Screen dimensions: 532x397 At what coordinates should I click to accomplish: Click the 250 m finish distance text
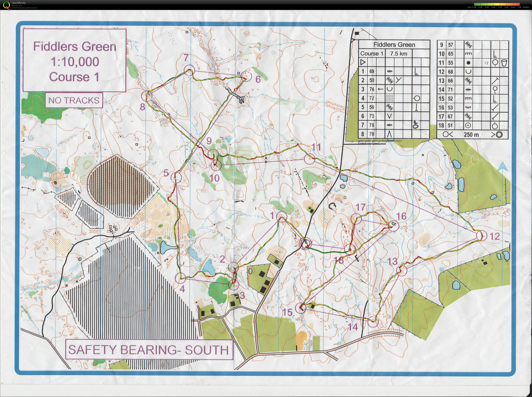(x=471, y=135)
